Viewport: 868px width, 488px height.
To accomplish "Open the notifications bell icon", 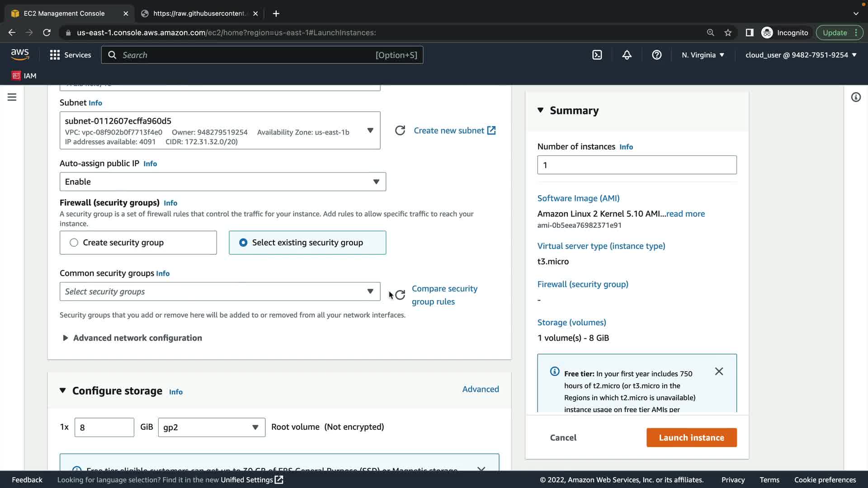I will (627, 55).
